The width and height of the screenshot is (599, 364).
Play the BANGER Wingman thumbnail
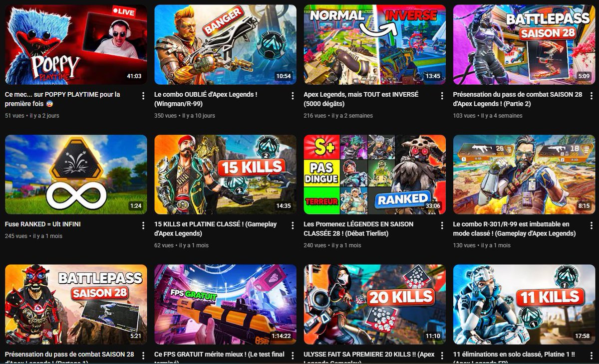tap(225, 45)
